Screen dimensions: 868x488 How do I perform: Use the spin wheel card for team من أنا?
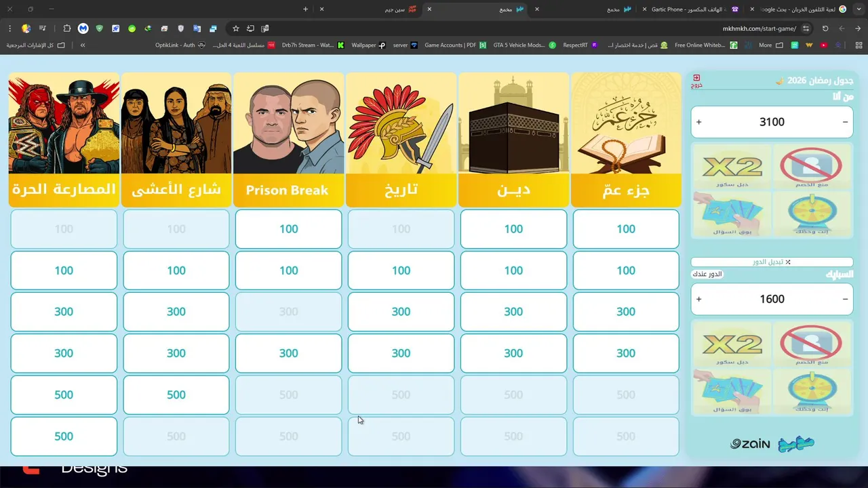coord(812,213)
